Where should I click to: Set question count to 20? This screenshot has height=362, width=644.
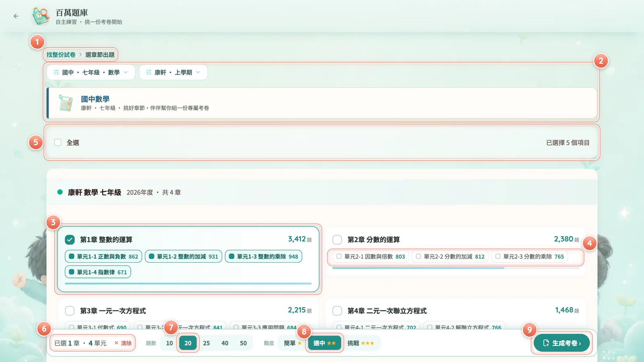[x=188, y=343]
